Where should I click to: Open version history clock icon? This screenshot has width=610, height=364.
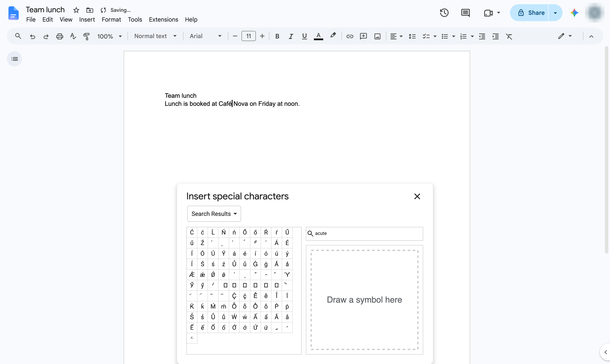[444, 13]
